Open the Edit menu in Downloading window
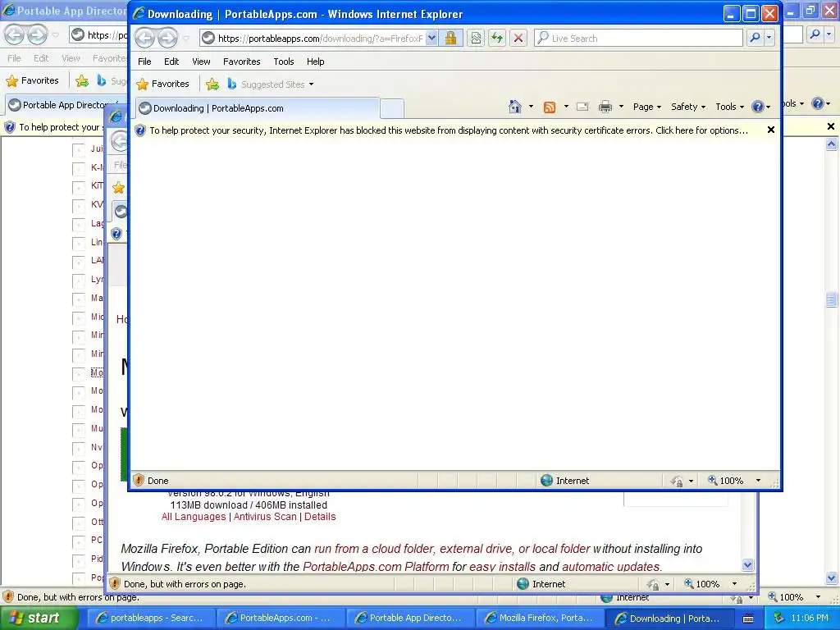 pyautogui.click(x=171, y=62)
